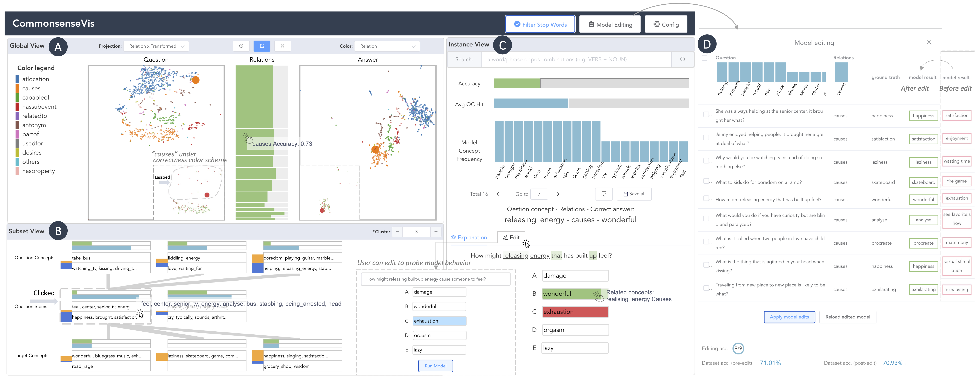This screenshot has width=980, height=381.
Task: Click 'road_rage' target concept cell
Action: coord(111,366)
